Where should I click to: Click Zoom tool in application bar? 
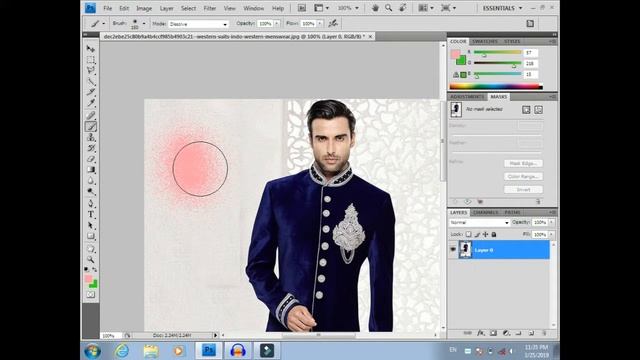(x=388, y=8)
